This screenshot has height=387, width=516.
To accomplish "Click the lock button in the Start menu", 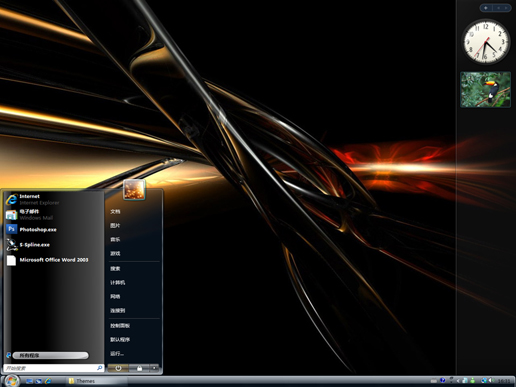I will point(139,368).
